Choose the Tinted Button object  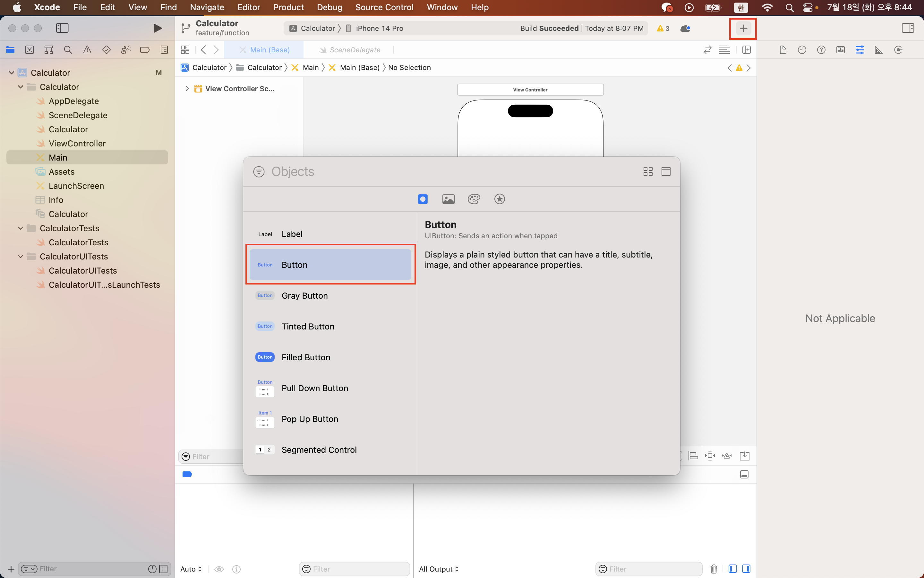(x=330, y=327)
